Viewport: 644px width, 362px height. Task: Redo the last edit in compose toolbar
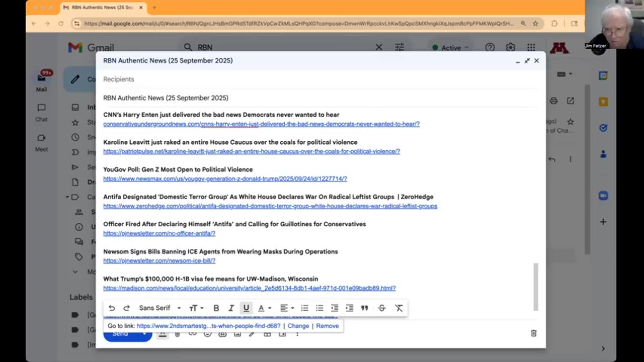126,308
